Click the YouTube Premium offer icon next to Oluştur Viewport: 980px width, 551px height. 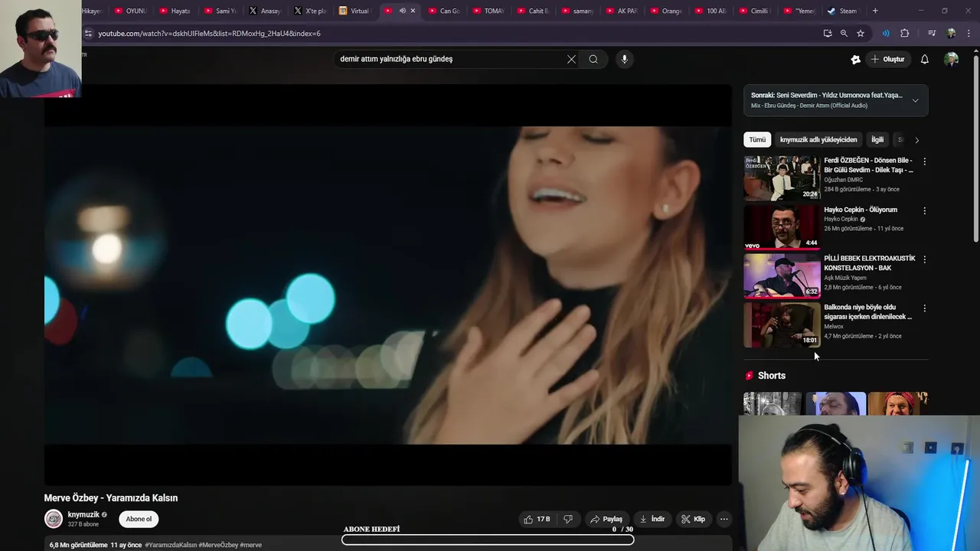[856, 59]
